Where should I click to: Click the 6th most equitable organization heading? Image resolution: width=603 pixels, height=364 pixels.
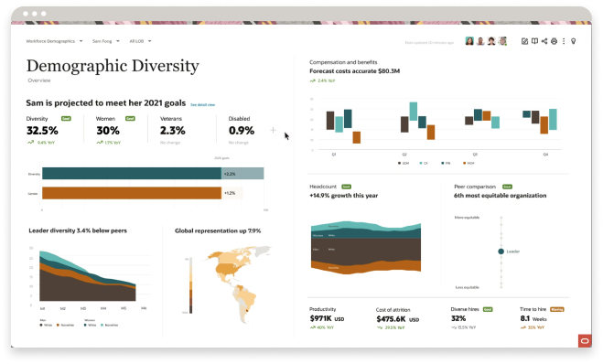(500, 196)
